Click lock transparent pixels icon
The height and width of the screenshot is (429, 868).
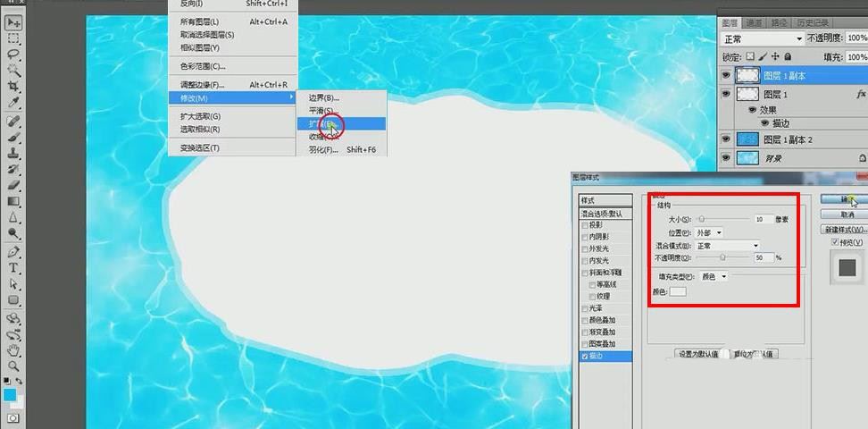click(x=750, y=56)
